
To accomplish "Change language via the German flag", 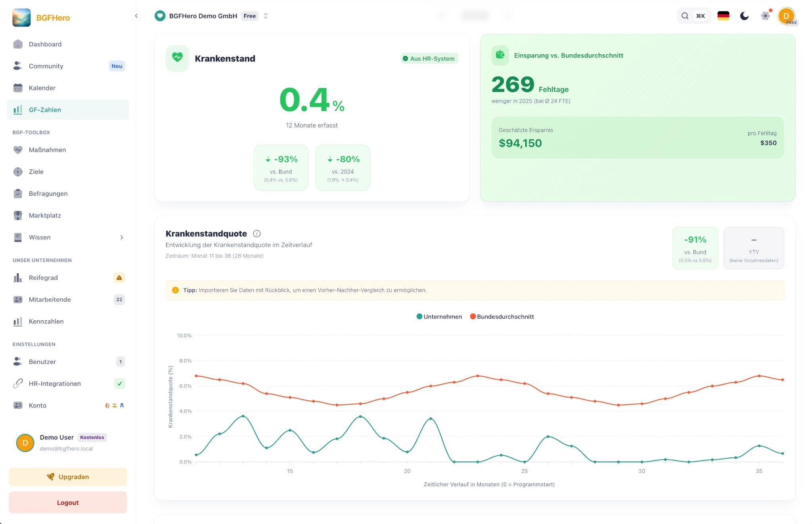I will [x=723, y=15].
